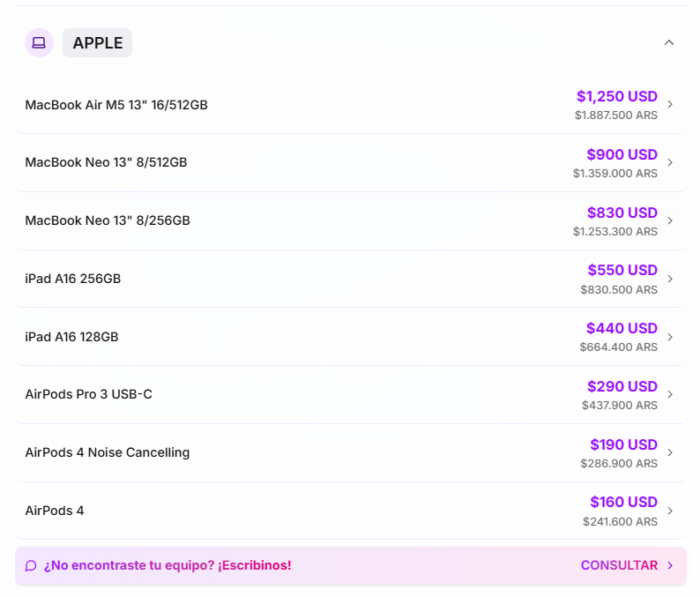Click the $437.900 ARS price
Screen dimensions: 700x597
(x=620, y=405)
